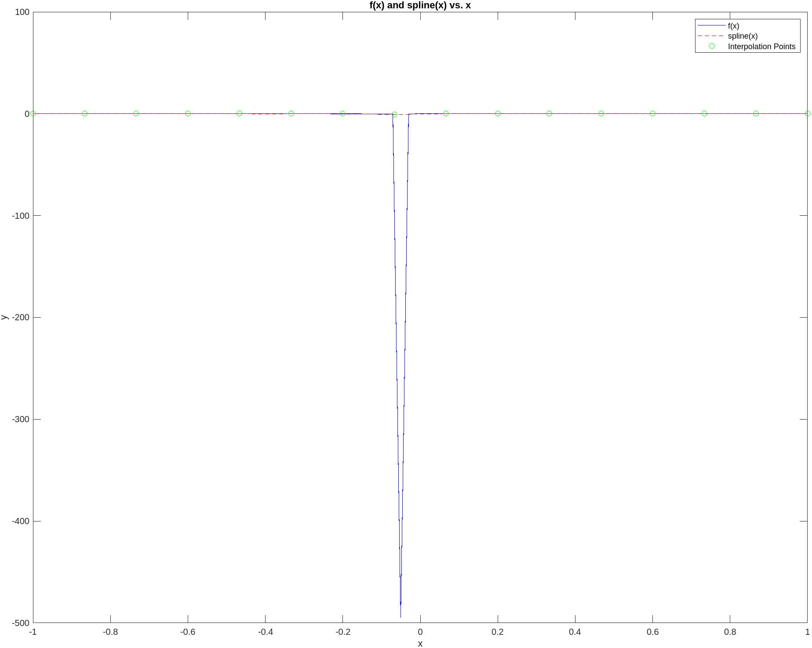Click the blue line sample in the legend
812x648 pixels.
coord(711,26)
